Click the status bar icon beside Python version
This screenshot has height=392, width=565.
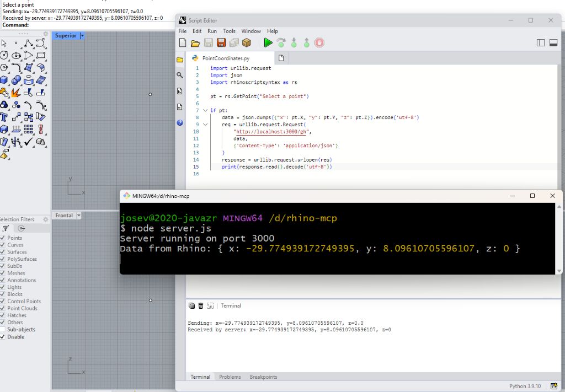point(553,386)
